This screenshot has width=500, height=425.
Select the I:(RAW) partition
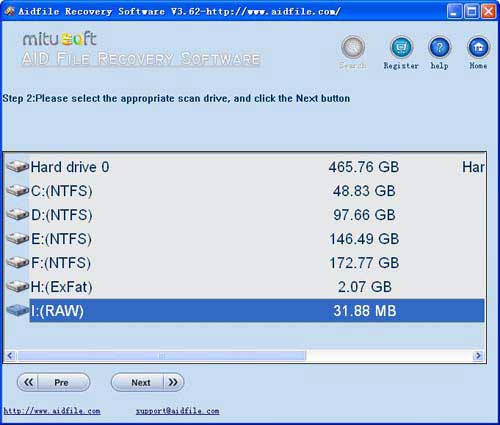(x=245, y=311)
